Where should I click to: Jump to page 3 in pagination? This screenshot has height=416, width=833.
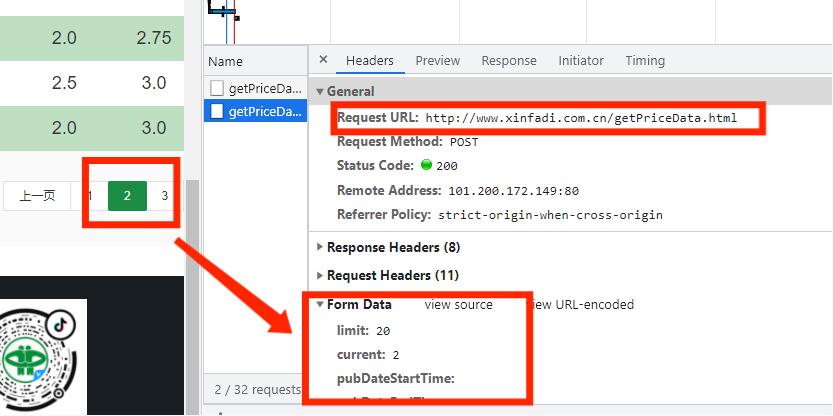point(165,196)
